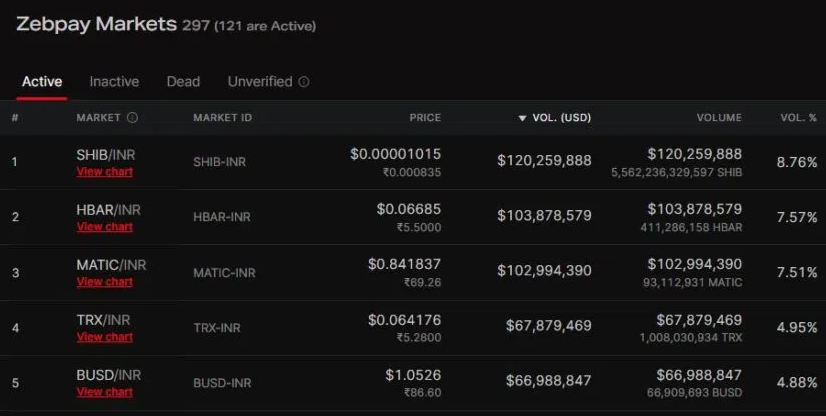Select the Active tab
Image resolution: width=826 pixels, height=416 pixels.
point(42,82)
